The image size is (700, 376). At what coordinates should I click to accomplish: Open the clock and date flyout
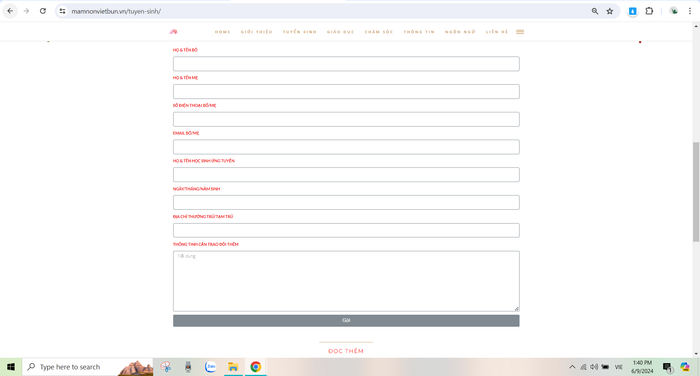point(642,367)
